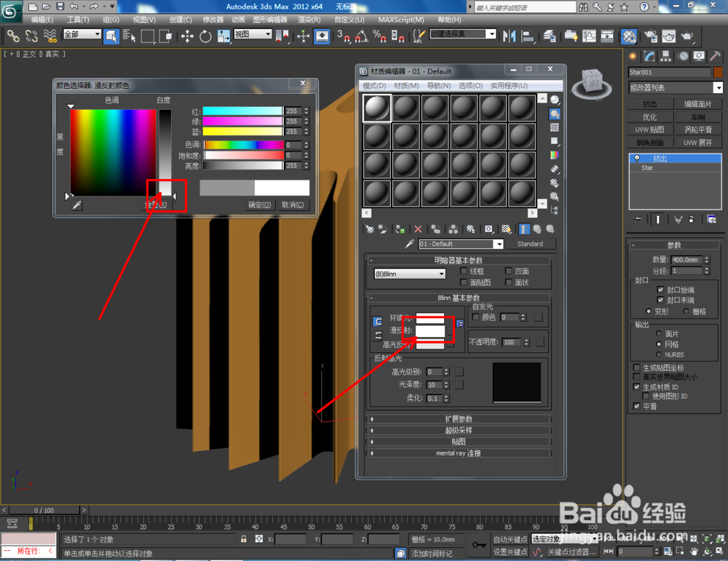Click the 涡轮平滑 modifier button
The image size is (728, 561).
tap(698, 130)
